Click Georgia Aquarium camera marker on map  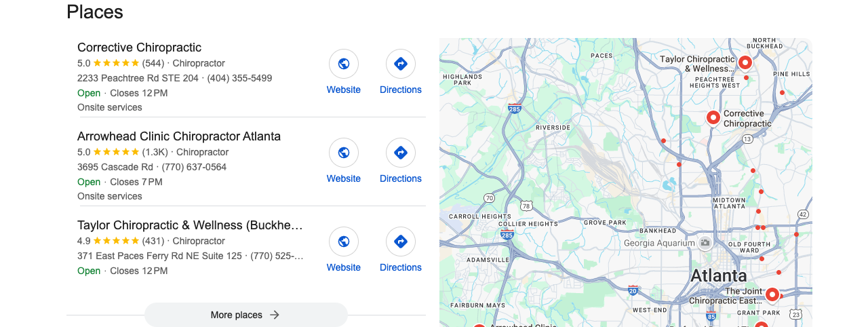pyautogui.click(x=705, y=243)
